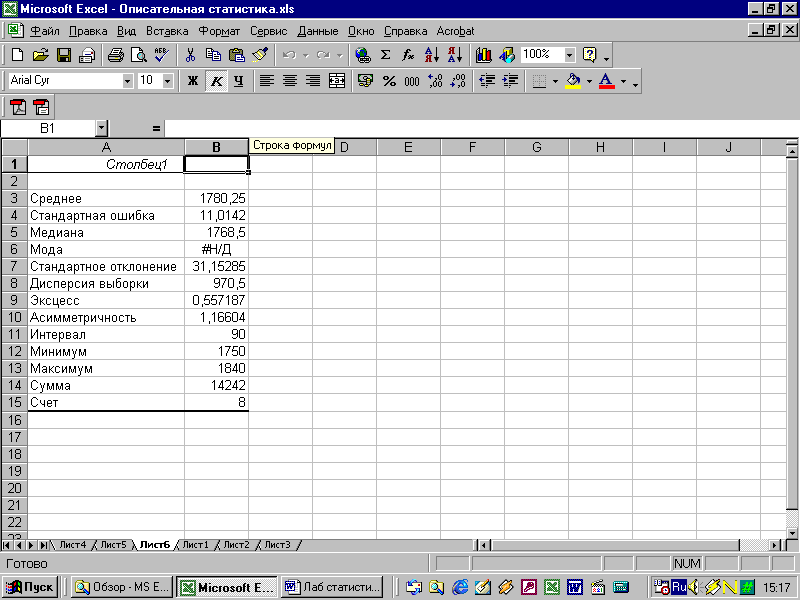
Task: Open the Print Preview tool
Action: (x=138, y=55)
